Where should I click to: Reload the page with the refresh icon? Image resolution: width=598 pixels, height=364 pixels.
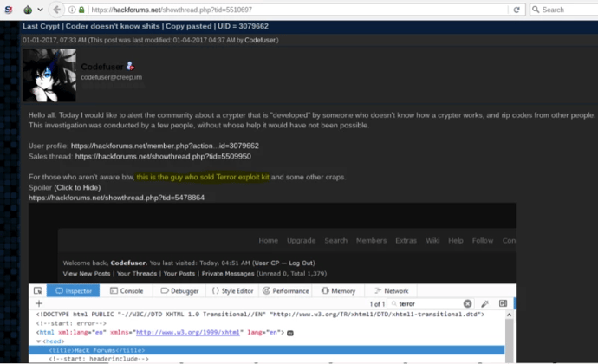517,10
